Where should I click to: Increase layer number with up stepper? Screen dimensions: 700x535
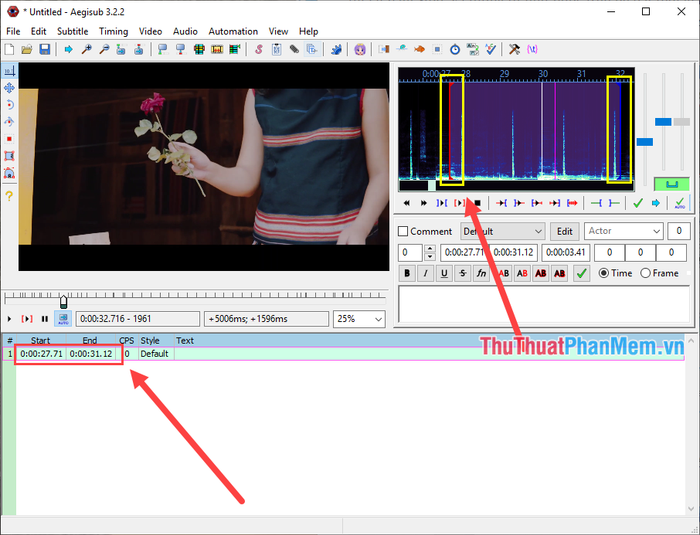[x=429, y=249]
